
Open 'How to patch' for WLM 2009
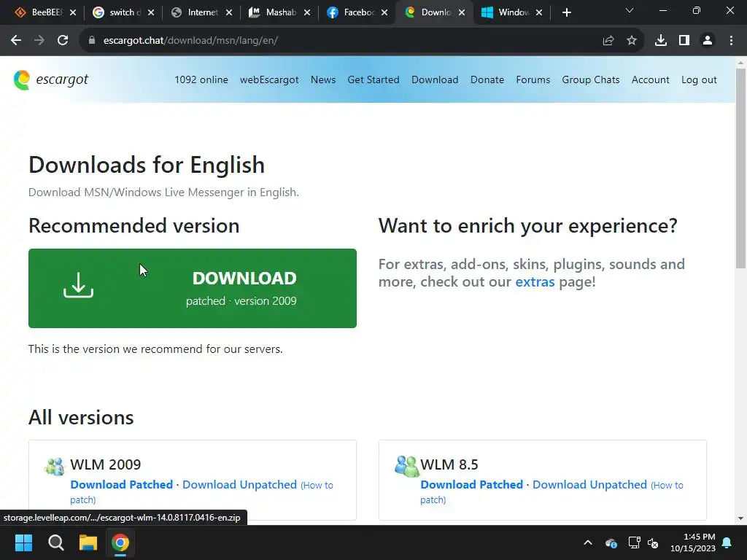click(201, 492)
